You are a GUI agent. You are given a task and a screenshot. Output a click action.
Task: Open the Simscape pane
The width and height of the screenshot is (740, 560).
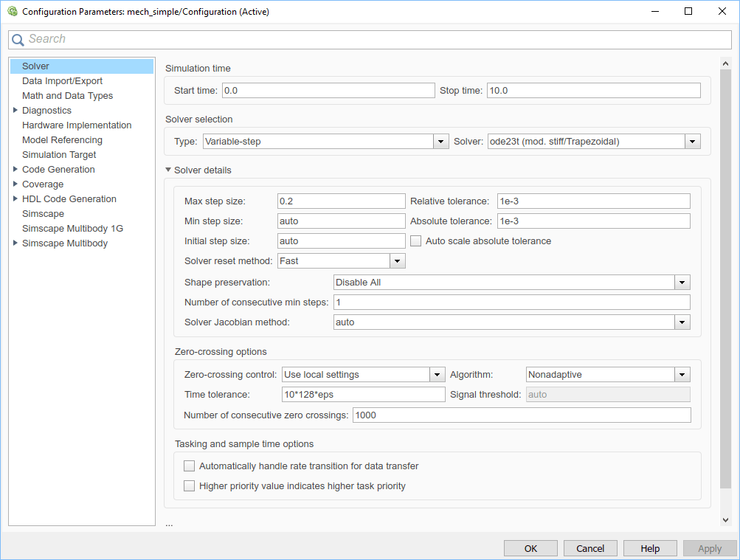pos(43,213)
